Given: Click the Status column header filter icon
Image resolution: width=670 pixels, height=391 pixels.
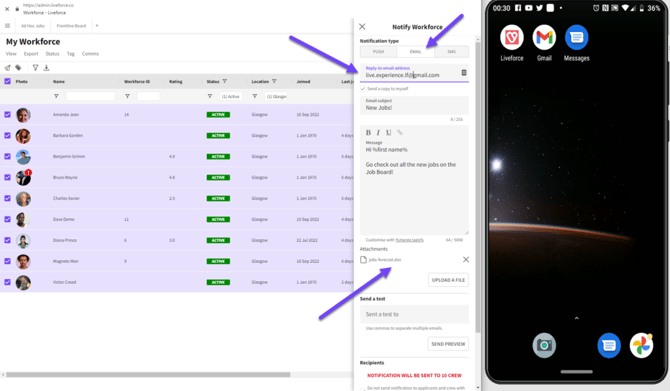Looking at the screenshot, I should click(x=225, y=81).
